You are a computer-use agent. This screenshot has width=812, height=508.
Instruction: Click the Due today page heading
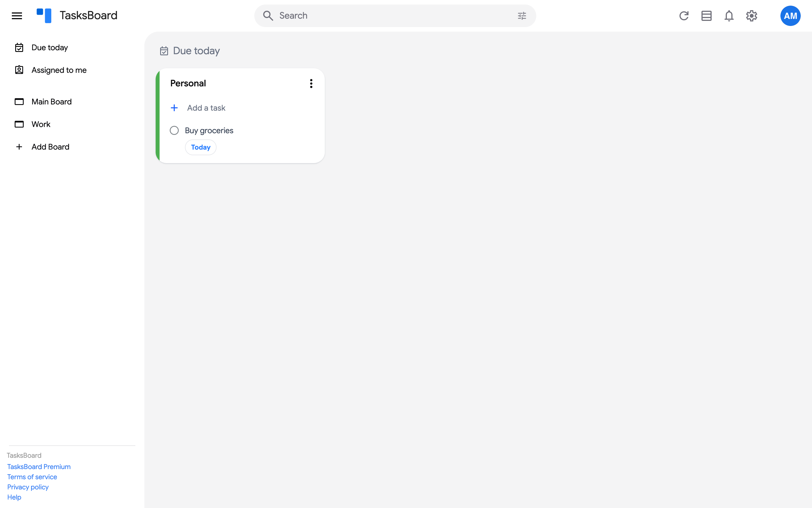point(196,51)
